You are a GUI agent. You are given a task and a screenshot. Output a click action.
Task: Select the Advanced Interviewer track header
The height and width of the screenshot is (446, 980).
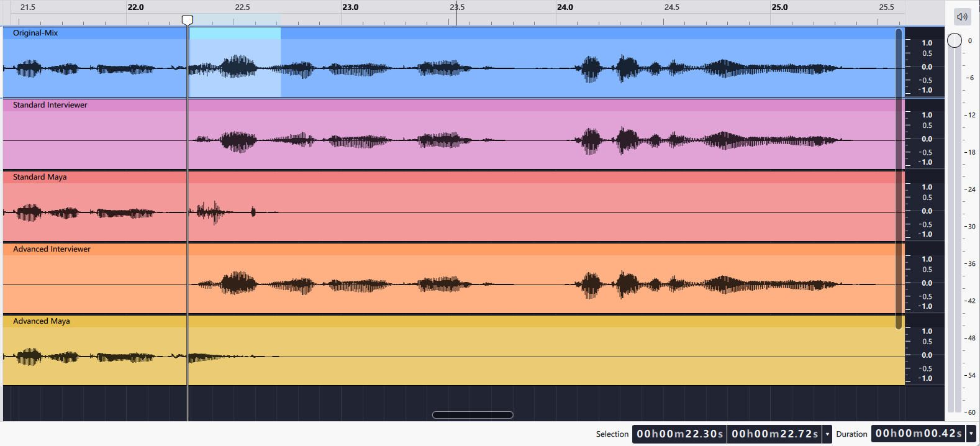click(x=453, y=249)
